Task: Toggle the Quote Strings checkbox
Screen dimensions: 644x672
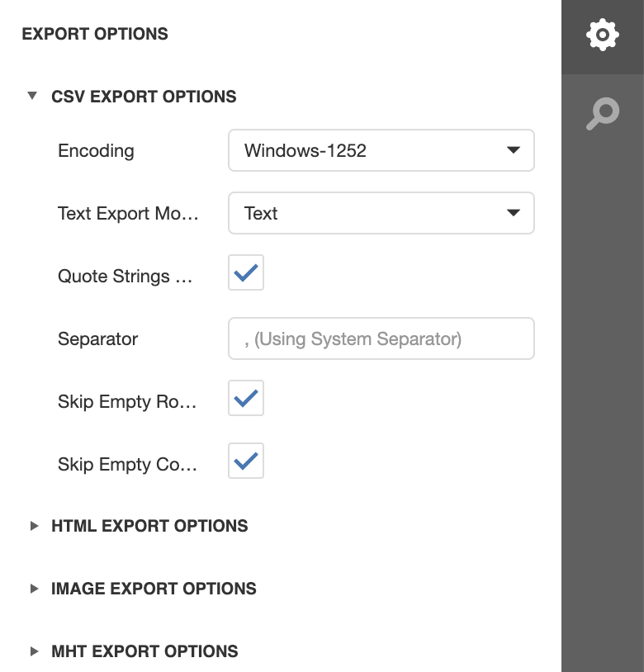Action: 246,272
